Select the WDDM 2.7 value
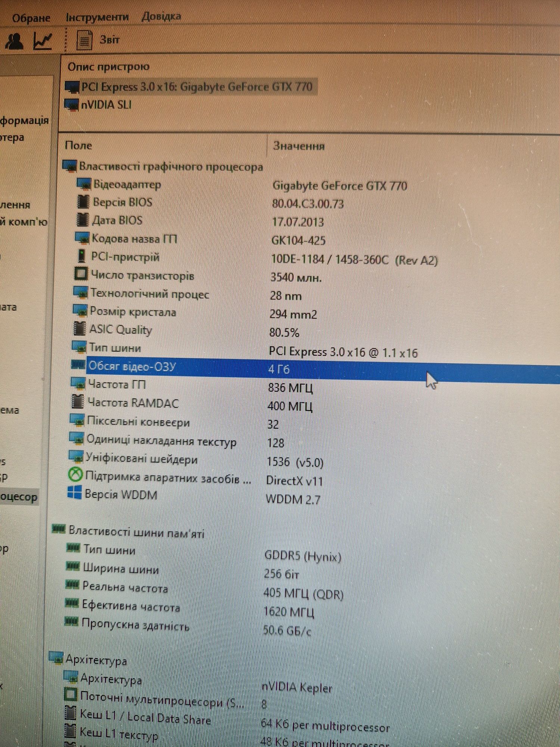 pyautogui.click(x=293, y=499)
